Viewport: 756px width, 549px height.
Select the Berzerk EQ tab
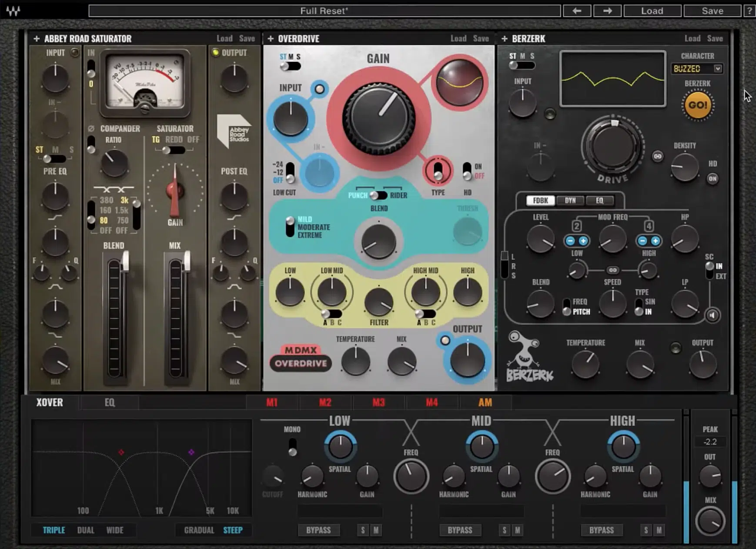pyautogui.click(x=599, y=201)
